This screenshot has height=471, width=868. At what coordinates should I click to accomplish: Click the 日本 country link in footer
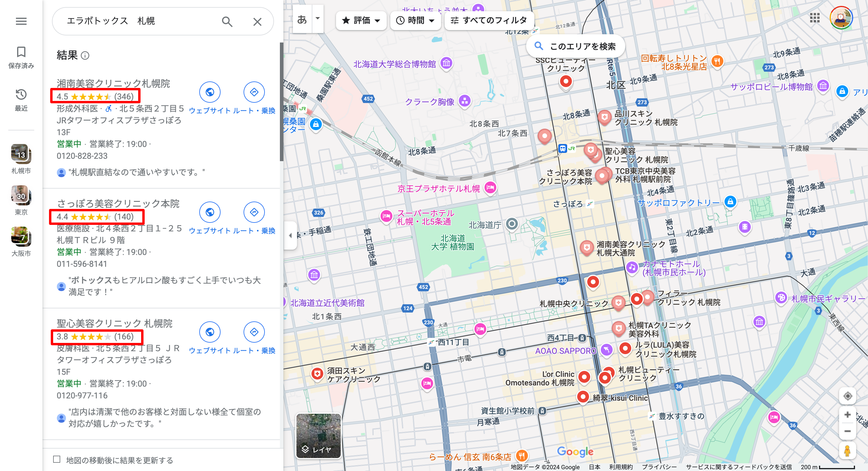594,467
